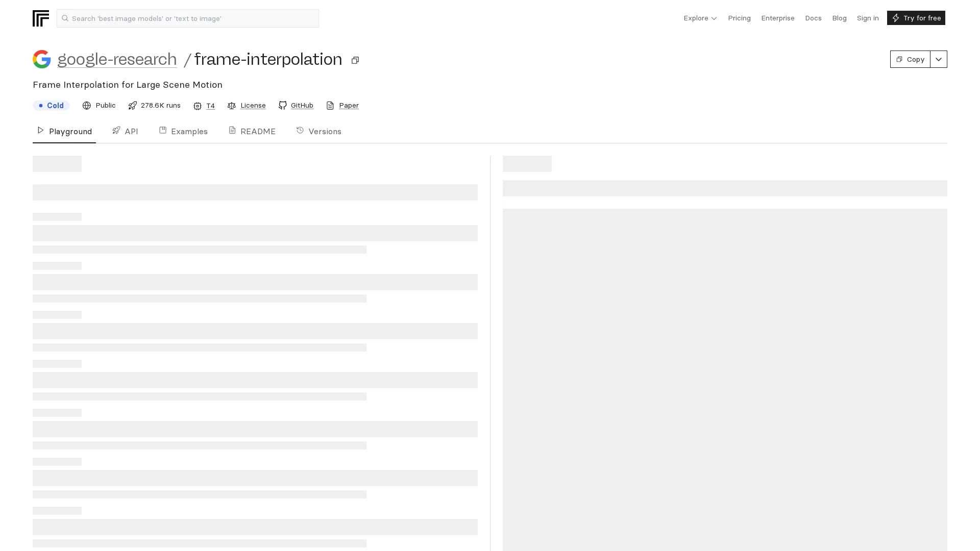Click the GitHub octocat icon
This screenshot has height=551, width=980.
coord(283,105)
